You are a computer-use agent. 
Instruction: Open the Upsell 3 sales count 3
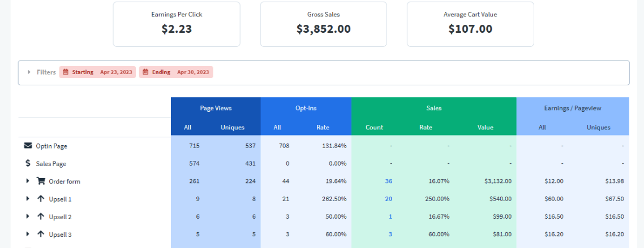390,234
